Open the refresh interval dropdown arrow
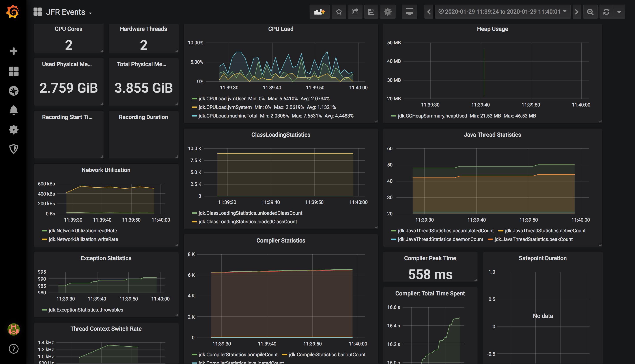 pos(619,12)
